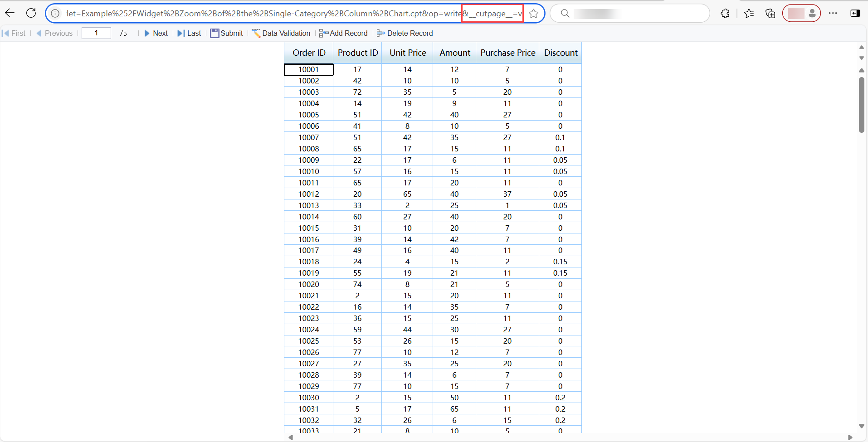868x442 pixels.
Task: Select Discount cell in order 10018 row
Action: tap(560, 262)
